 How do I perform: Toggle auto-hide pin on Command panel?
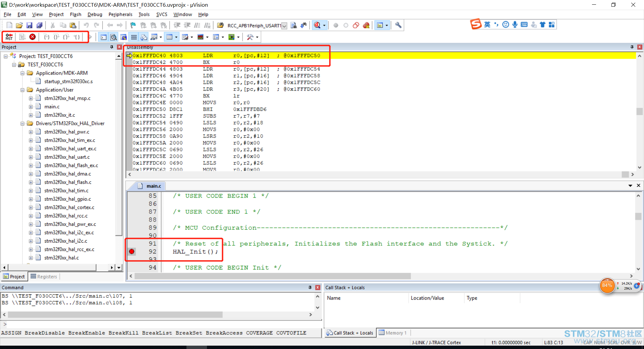pyautogui.click(x=310, y=287)
